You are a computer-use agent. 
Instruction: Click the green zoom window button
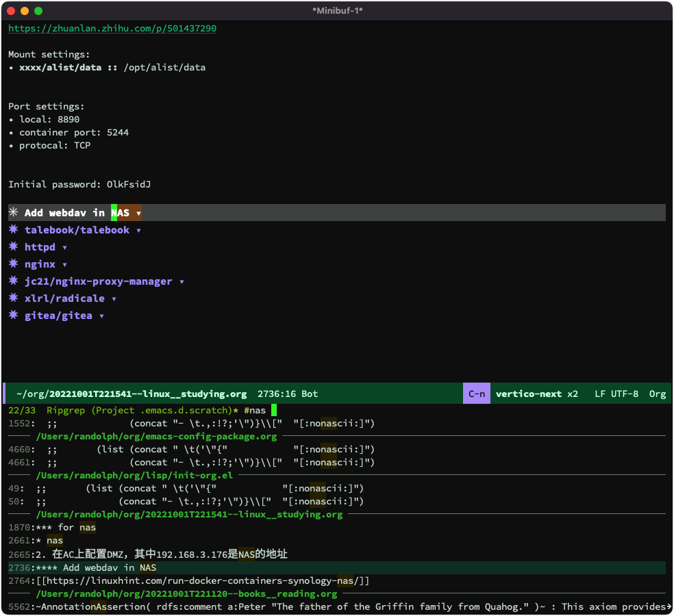click(x=38, y=11)
